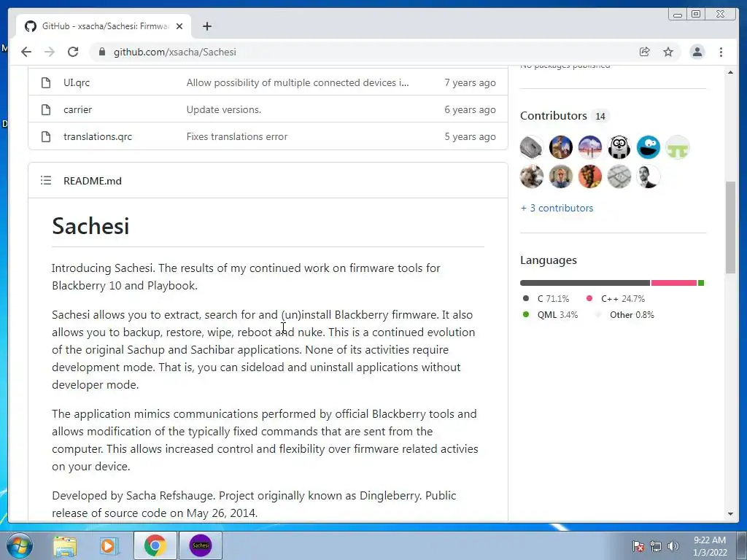Viewport: 747px width, 560px height.
Task: Open the green pixel-art contributor avatar
Action: coord(678,147)
